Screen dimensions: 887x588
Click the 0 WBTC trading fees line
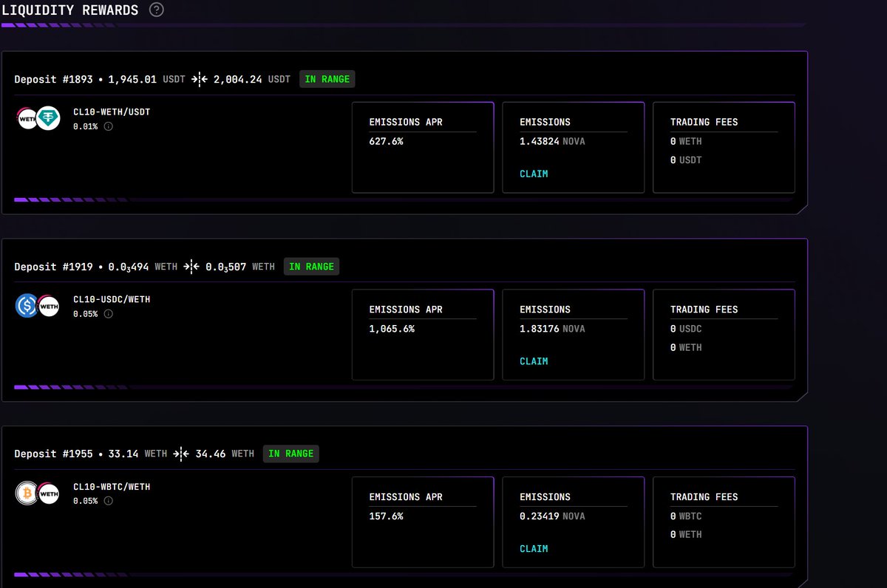686,516
